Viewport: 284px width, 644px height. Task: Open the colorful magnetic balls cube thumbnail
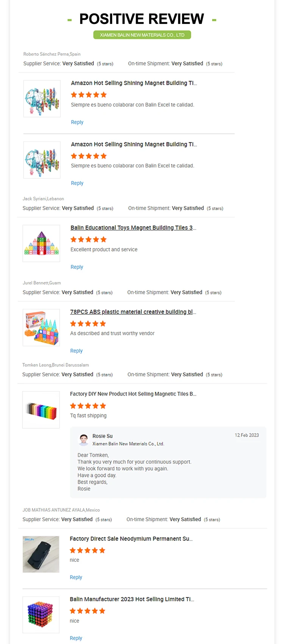pos(41,615)
